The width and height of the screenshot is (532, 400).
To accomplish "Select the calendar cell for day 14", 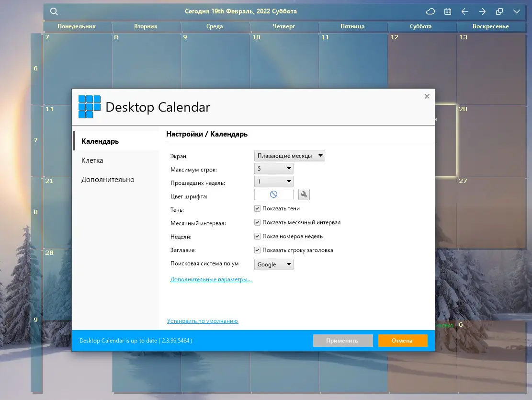I will (57, 140).
